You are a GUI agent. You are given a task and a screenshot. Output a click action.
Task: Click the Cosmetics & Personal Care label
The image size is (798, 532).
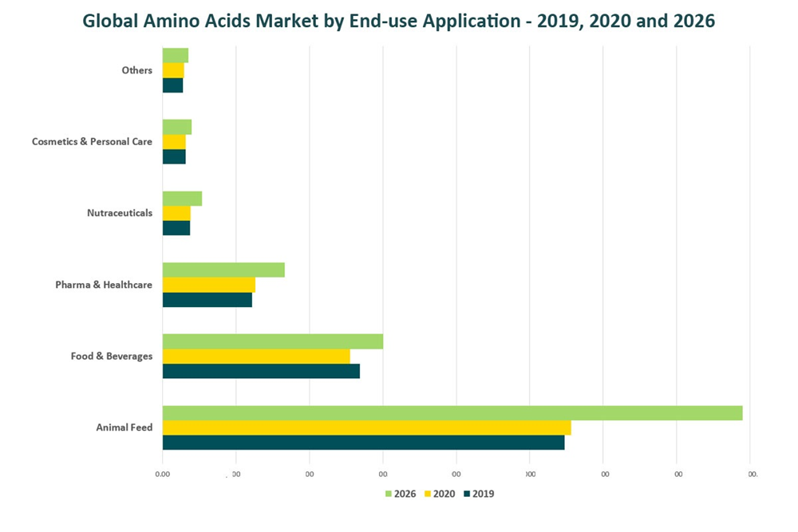coord(92,142)
